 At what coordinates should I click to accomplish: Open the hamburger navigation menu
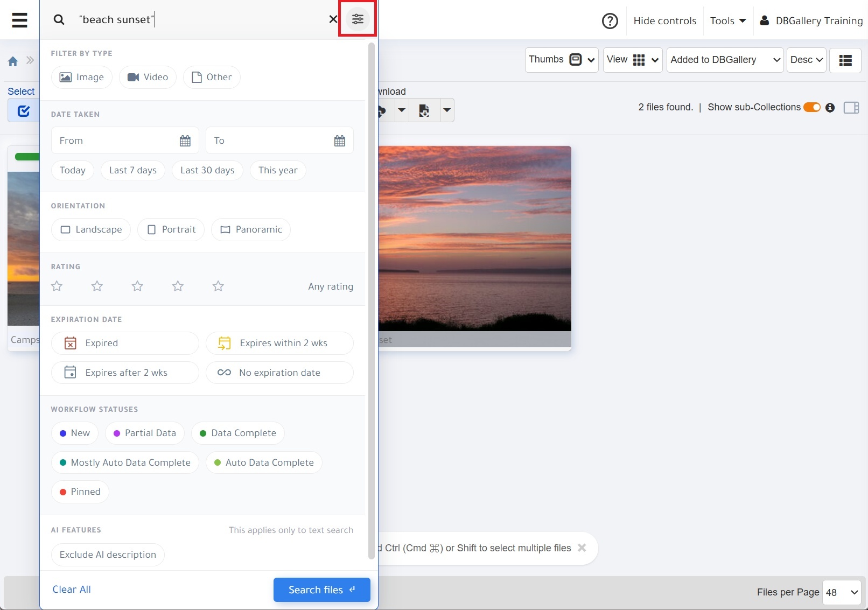(x=19, y=20)
